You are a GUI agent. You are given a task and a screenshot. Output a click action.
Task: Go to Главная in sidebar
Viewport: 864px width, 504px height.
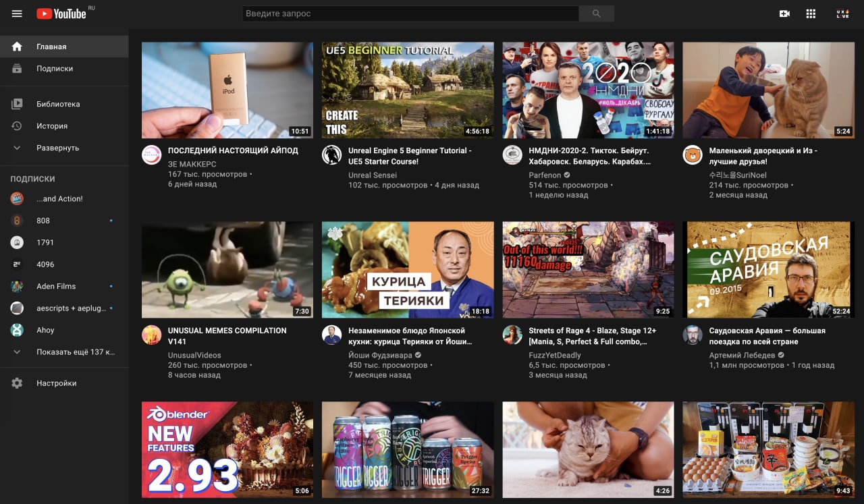(64, 47)
